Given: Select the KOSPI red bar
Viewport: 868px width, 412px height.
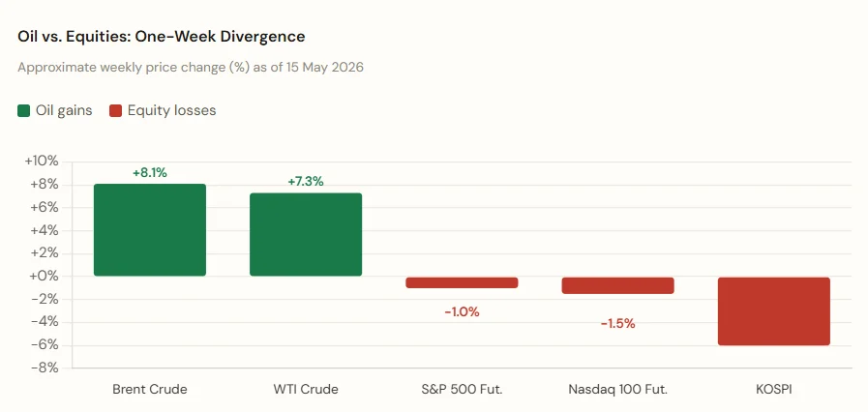Looking at the screenshot, I should point(774,311).
